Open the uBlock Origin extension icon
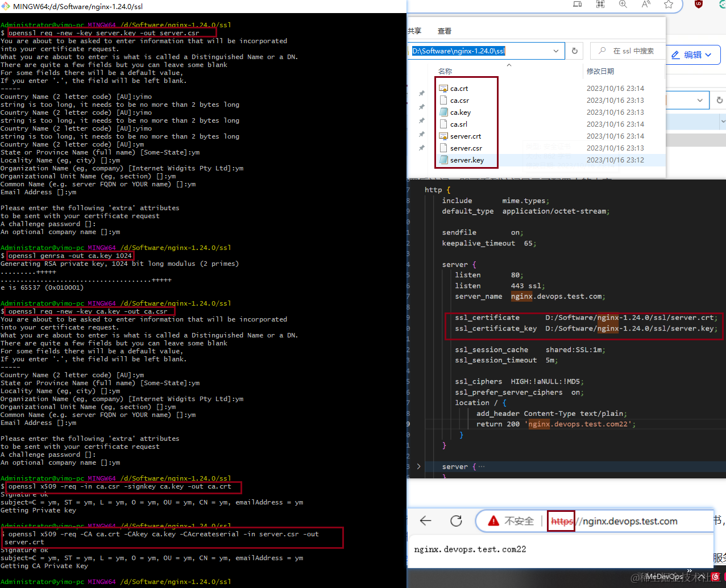Image resolution: width=726 pixels, height=588 pixels. [x=699, y=5]
